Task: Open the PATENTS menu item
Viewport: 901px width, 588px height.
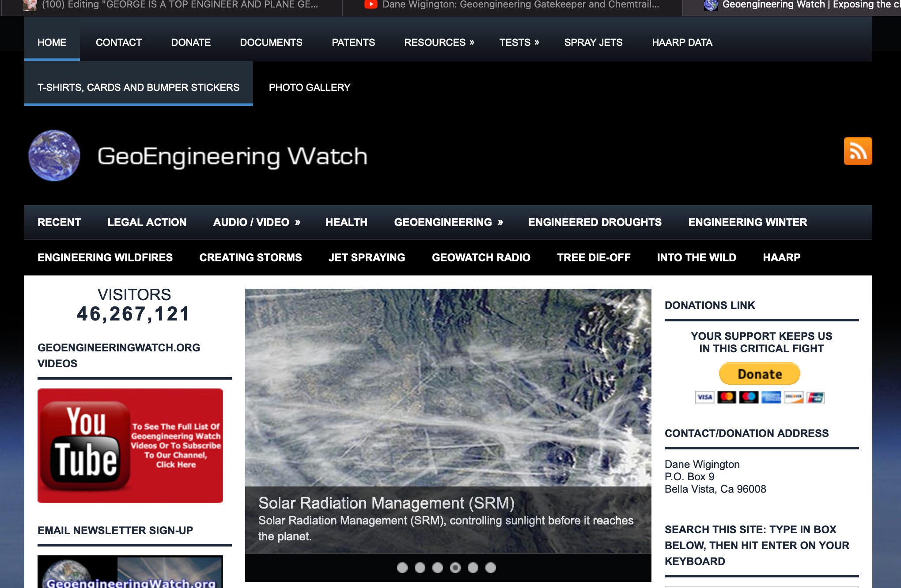Action: click(x=353, y=42)
